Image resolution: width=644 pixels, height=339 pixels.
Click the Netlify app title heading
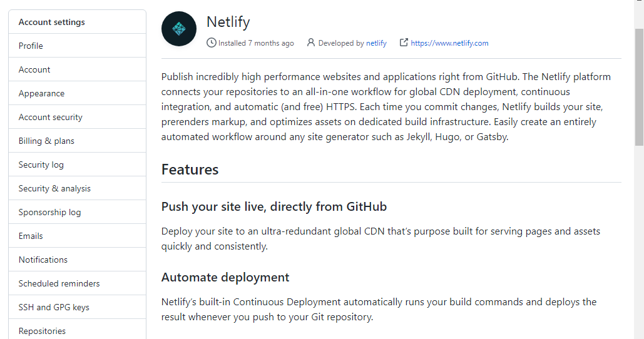(x=228, y=22)
